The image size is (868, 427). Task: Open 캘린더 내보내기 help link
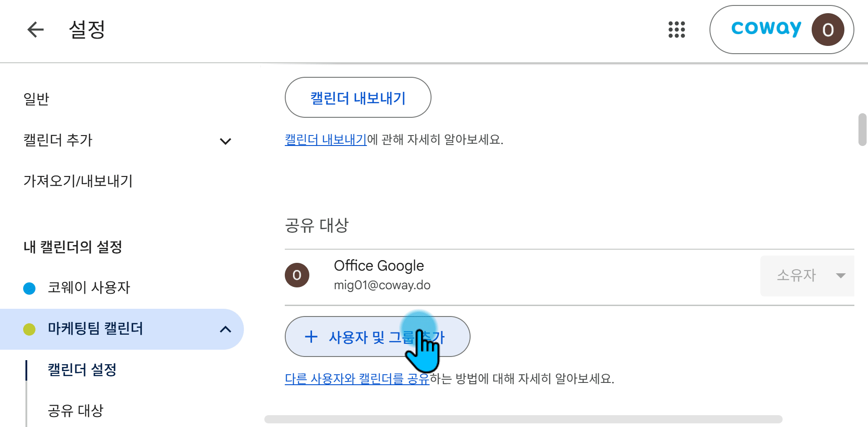point(326,140)
